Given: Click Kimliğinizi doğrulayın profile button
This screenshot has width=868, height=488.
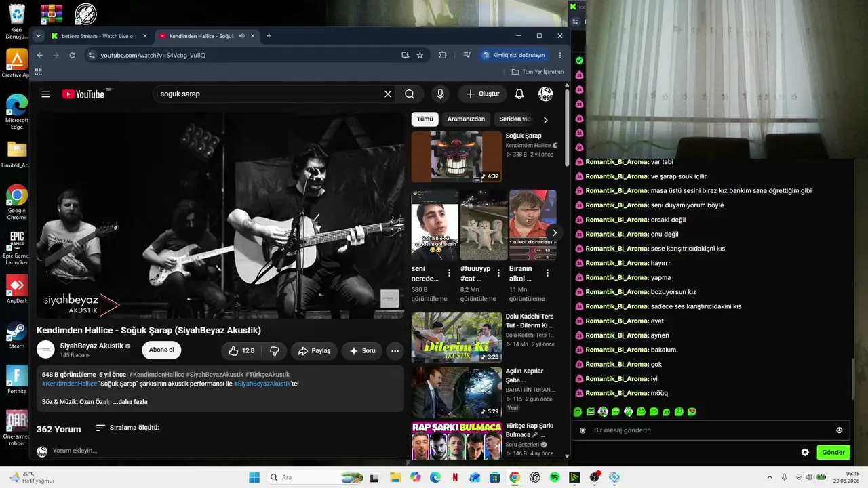Looking at the screenshot, I should [x=513, y=55].
